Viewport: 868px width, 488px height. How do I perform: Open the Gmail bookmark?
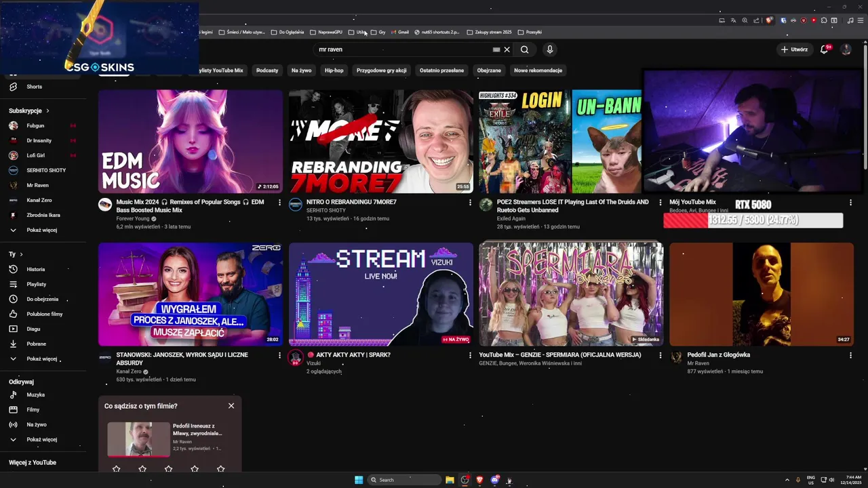pyautogui.click(x=399, y=32)
